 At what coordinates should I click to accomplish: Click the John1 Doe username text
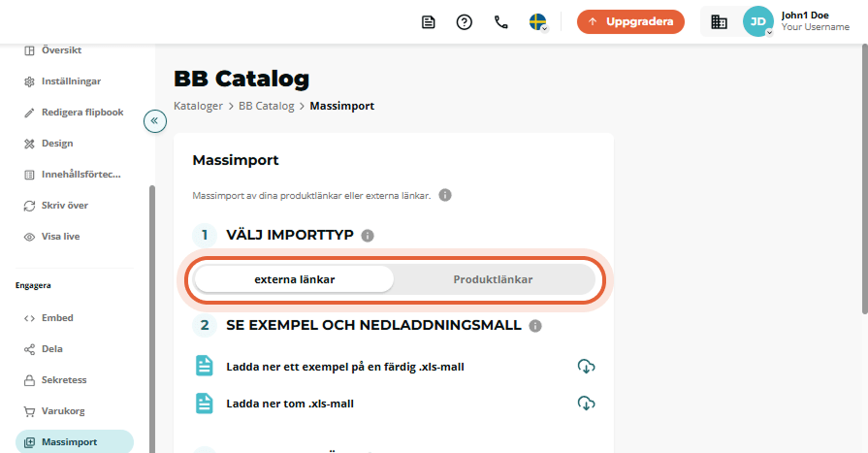click(805, 16)
